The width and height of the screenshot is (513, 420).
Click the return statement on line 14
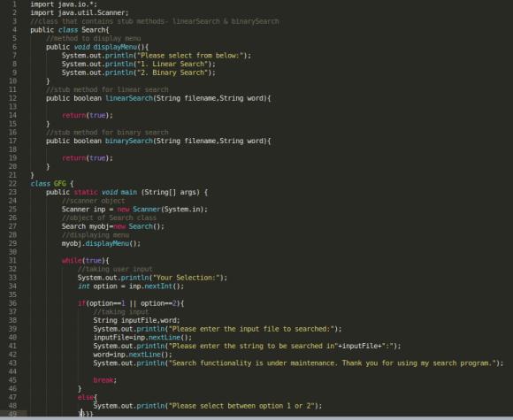88,115
